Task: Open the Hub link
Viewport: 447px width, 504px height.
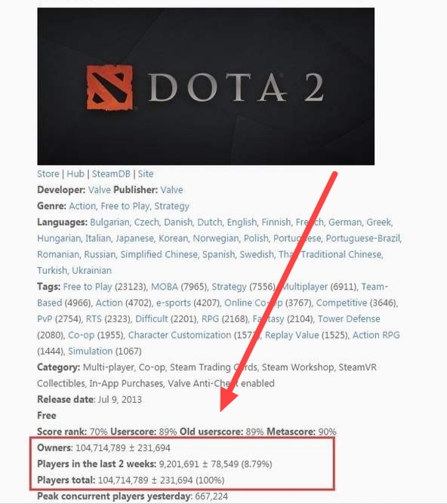Action: click(x=76, y=174)
